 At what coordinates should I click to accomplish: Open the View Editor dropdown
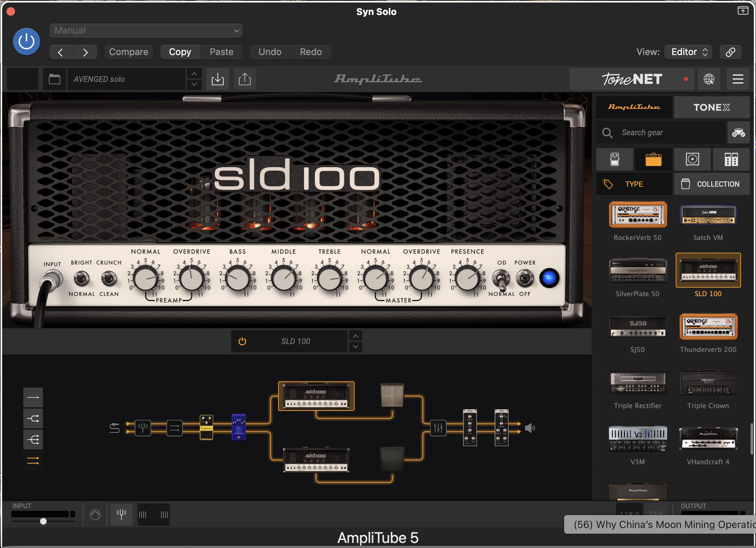[x=688, y=52]
